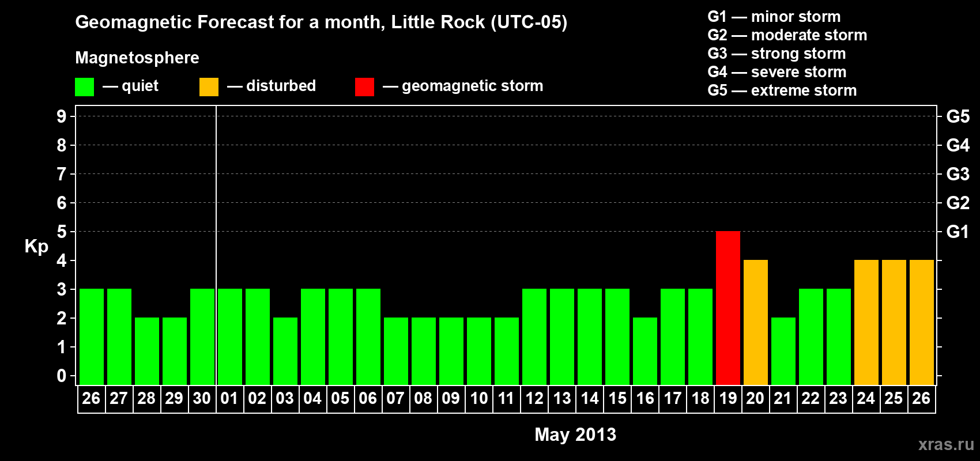Click the 'geomagnetic storm' legend label
Screen dimensions: 980x461
pyautogui.click(x=472, y=86)
